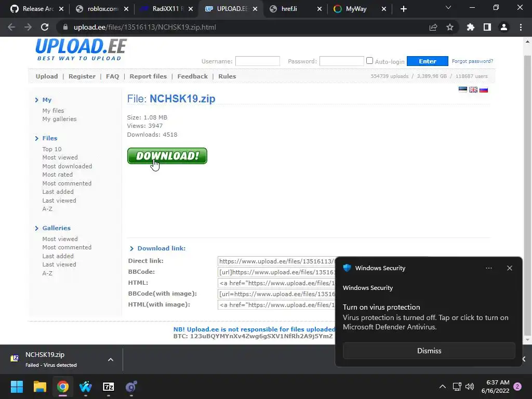Open the NCHSK19.zip file title link
The width and height of the screenshot is (532, 399).
pyautogui.click(x=182, y=99)
